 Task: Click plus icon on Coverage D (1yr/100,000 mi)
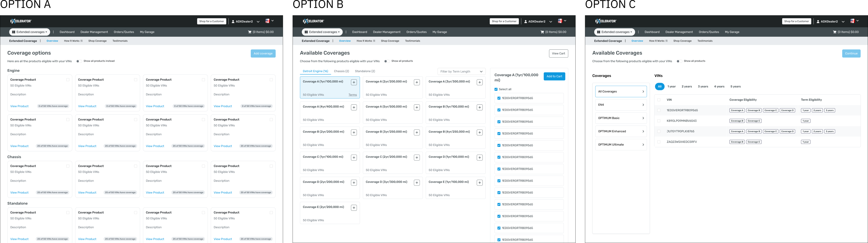[x=480, y=158]
